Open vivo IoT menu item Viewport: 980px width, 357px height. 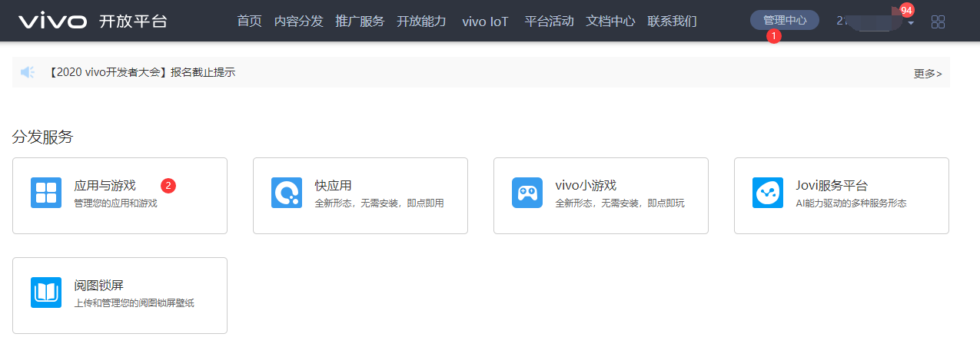[485, 21]
